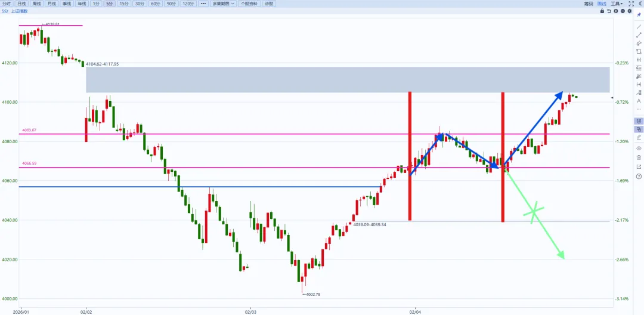
Task: Show more drawing tools
Action: tap(639, 109)
